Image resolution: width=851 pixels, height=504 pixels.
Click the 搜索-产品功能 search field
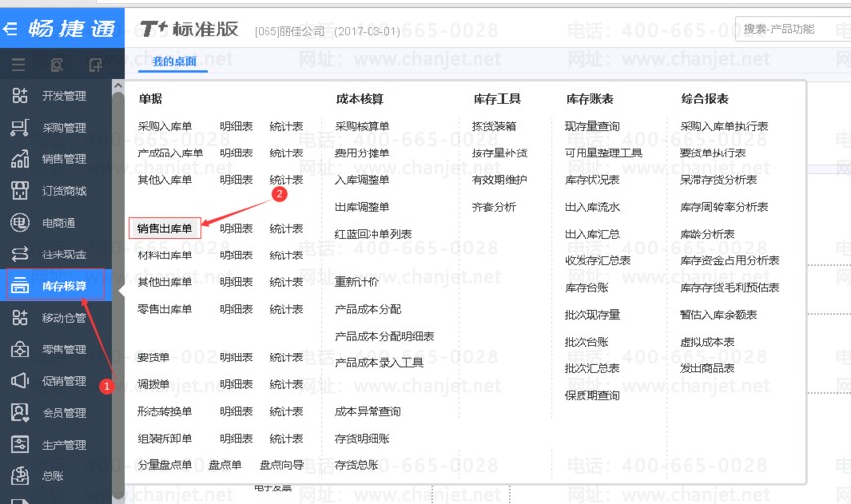[x=793, y=29]
